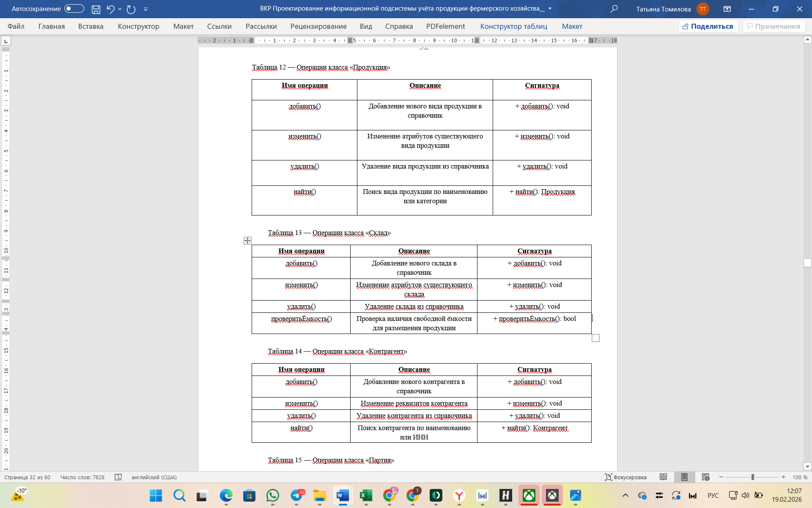Expand the Undo history dropdown arrow
812x508 pixels.
[120, 9]
